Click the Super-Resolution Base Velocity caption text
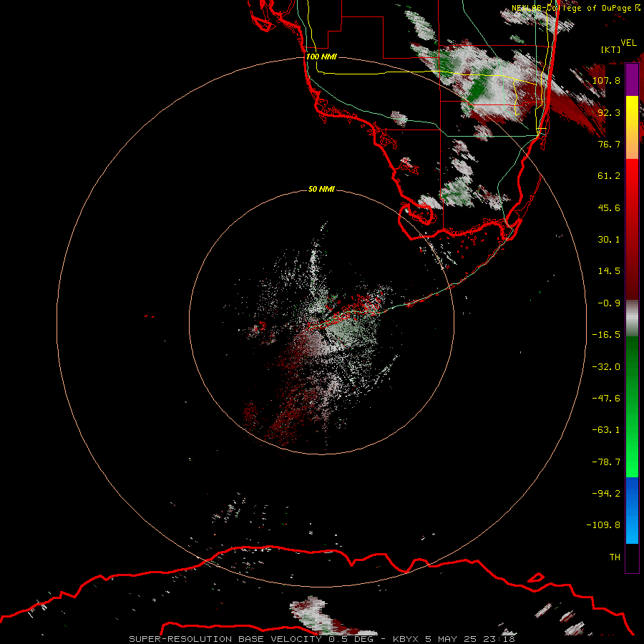 (x=322, y=639)
